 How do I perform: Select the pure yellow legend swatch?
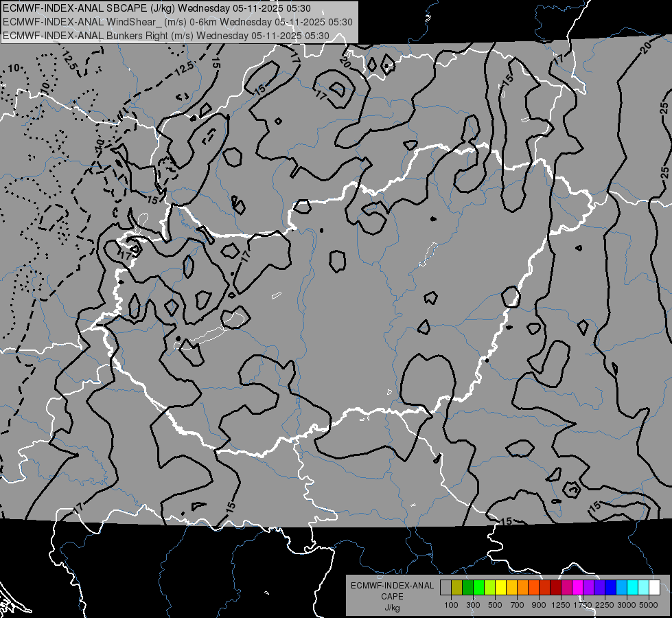[500, 587]
